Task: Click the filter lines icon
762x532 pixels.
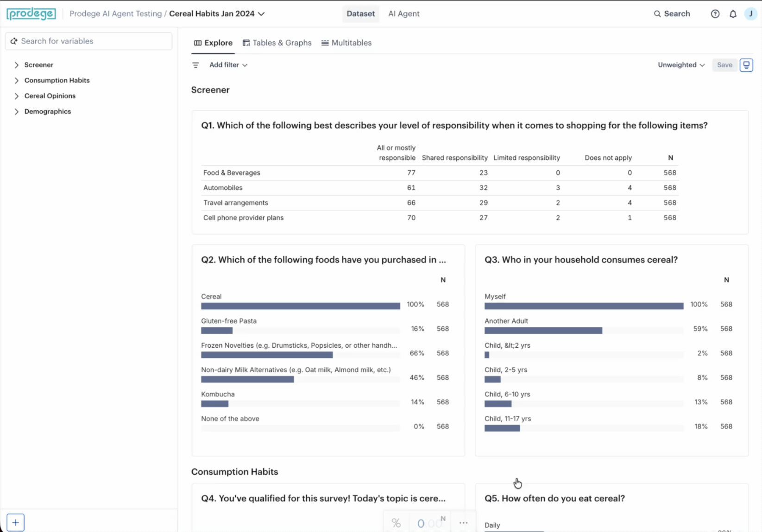Action: [195, 65]
